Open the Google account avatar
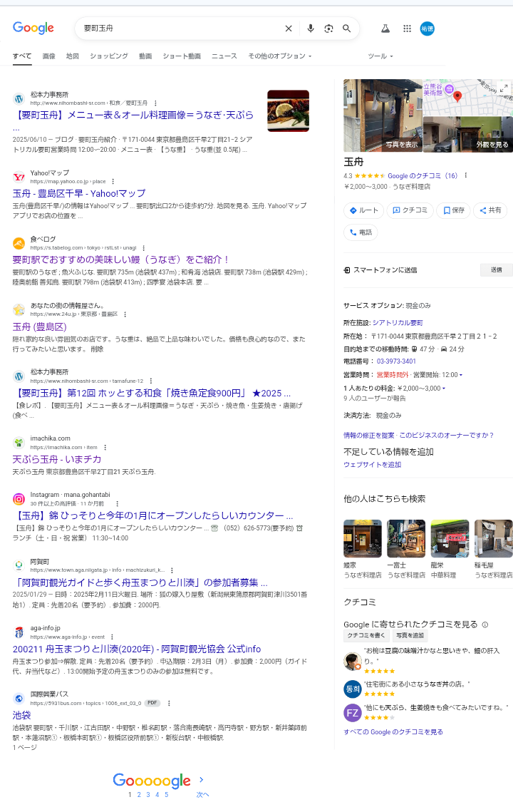Screen dimensions: 513x812 point(427,29)
